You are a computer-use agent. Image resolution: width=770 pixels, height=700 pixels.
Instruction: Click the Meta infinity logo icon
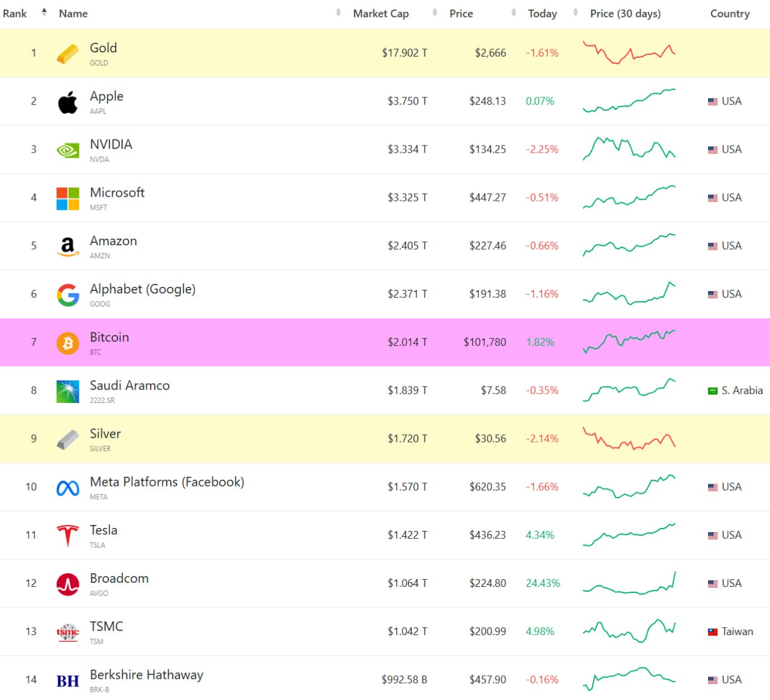[68, 488]
